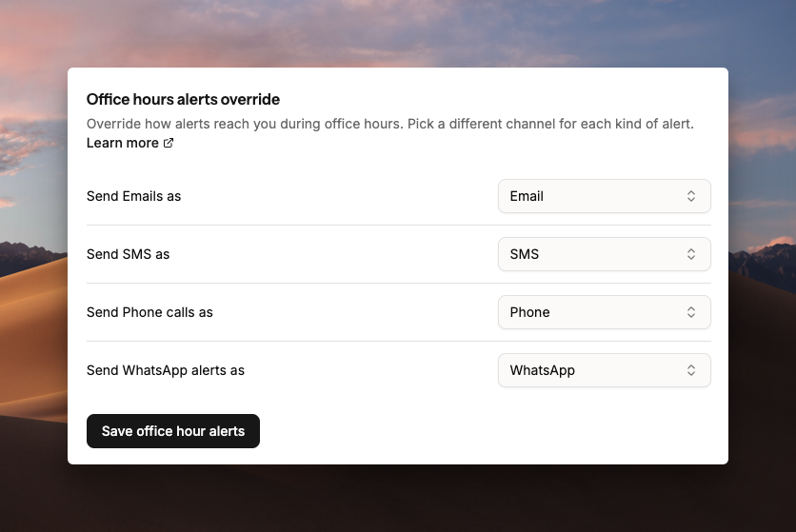This screenshot has height=532, width=796.
Task: Open the Send WhatsApp alerts as dropdown
Action: [604, 370]
